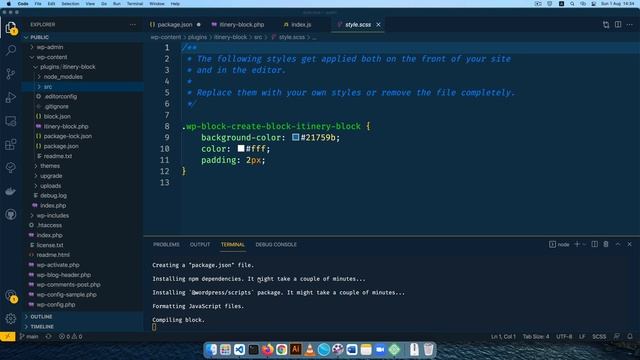The width and height of the screenshot is (640, 360).
Task: Click Tab Size: 4 in status bar
Action: 536,337
